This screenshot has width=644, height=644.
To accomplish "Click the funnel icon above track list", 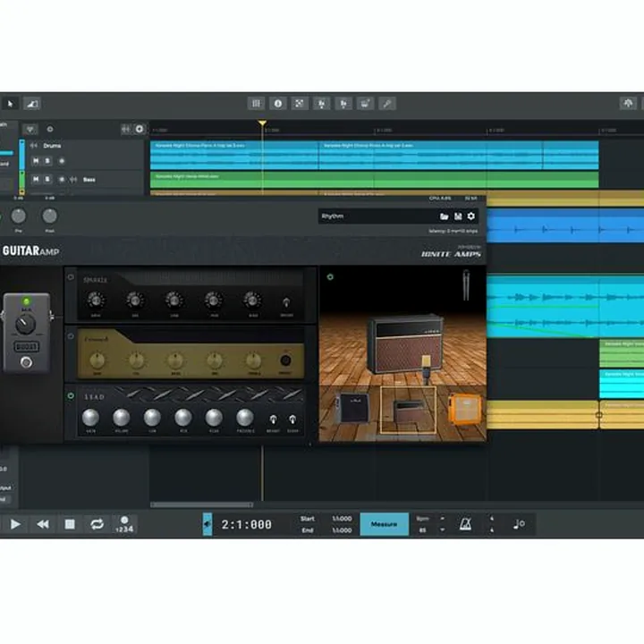I will pyautogui.click(x=30, y=130).
